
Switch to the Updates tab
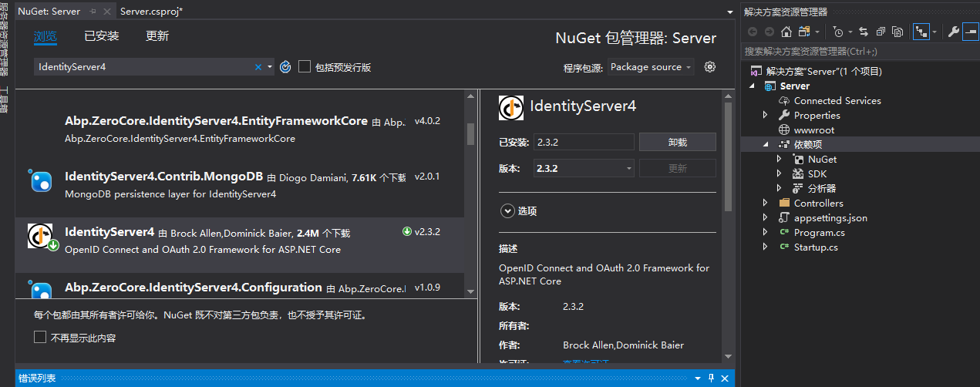157,36
